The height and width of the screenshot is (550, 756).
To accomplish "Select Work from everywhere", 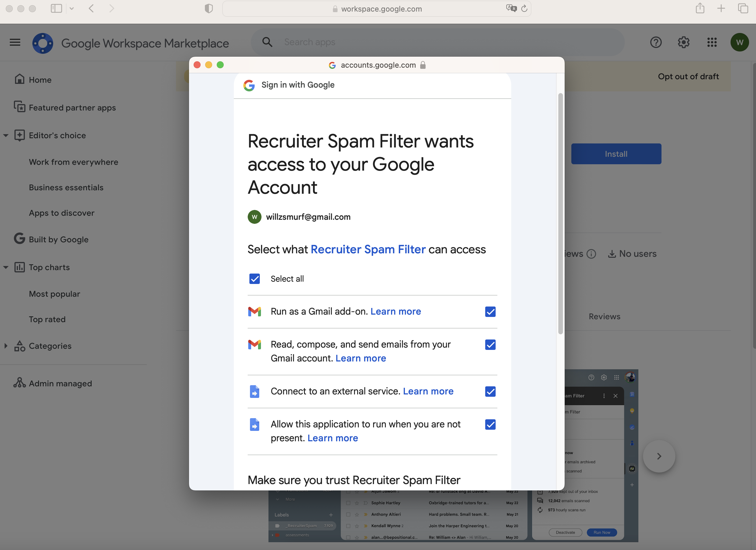I will (x=74, y=162).
